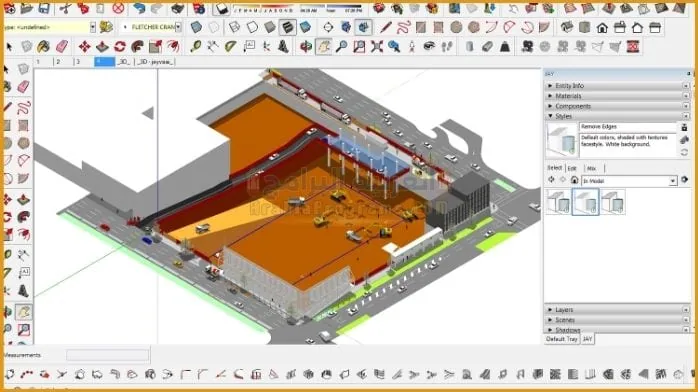Viewport: 698px width, 392px height.
Task: Select the Circle tool in horizontal toolbar
Action: [456, 27]
